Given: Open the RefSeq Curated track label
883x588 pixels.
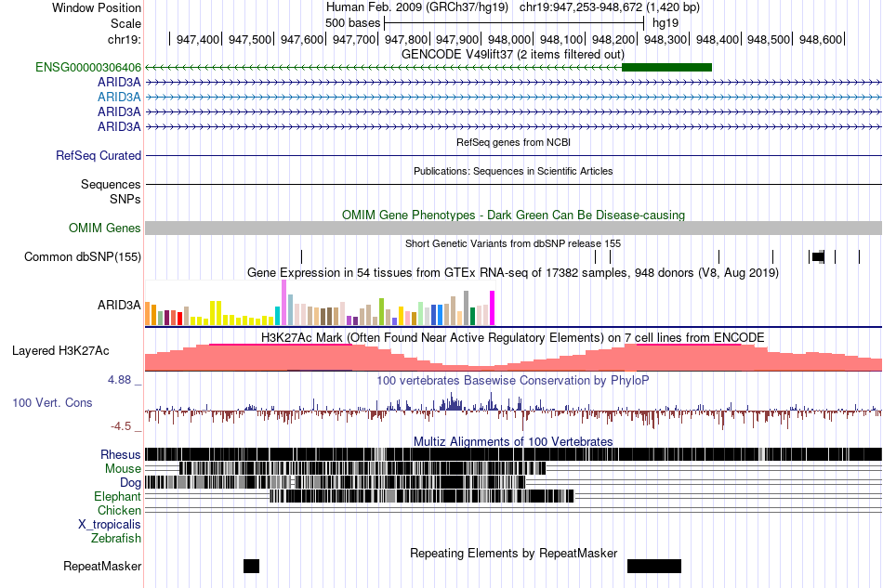Looking at the screenshot, I should point(98,155).
